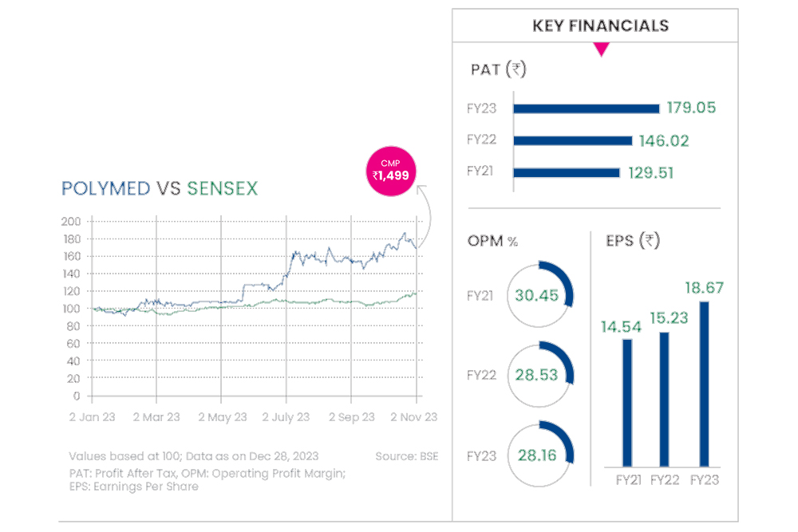Viewport: 798px width, 532px height.
Task: Click the FY23 EPS bar 18.67
Action: coord(704,383)
